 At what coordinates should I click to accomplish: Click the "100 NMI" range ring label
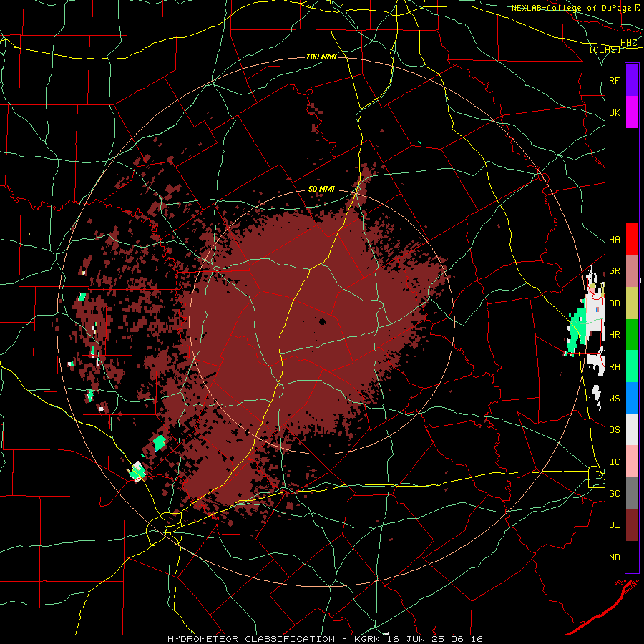[321, 57]
